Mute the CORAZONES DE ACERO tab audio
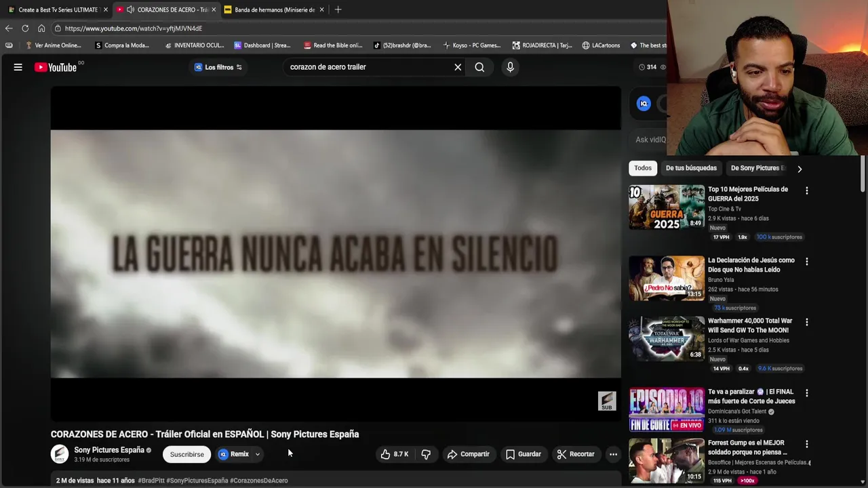The height and width of the screenshot is (488, 868). point(130,9)
